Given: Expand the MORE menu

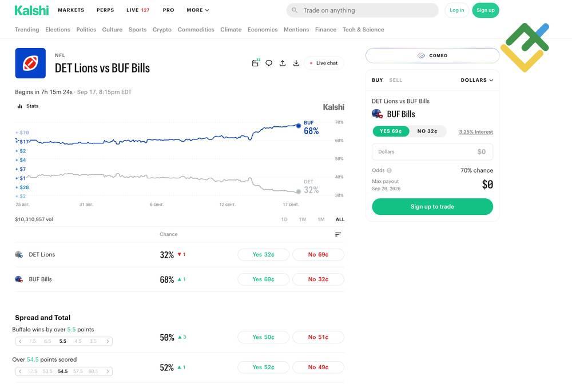Looking at the screenshot, I should coord(198,10).
